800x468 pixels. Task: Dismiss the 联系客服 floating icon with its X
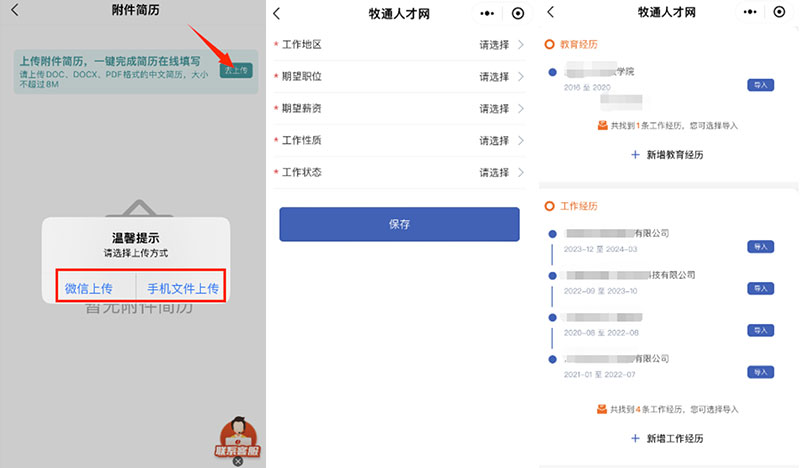point(237,461)
